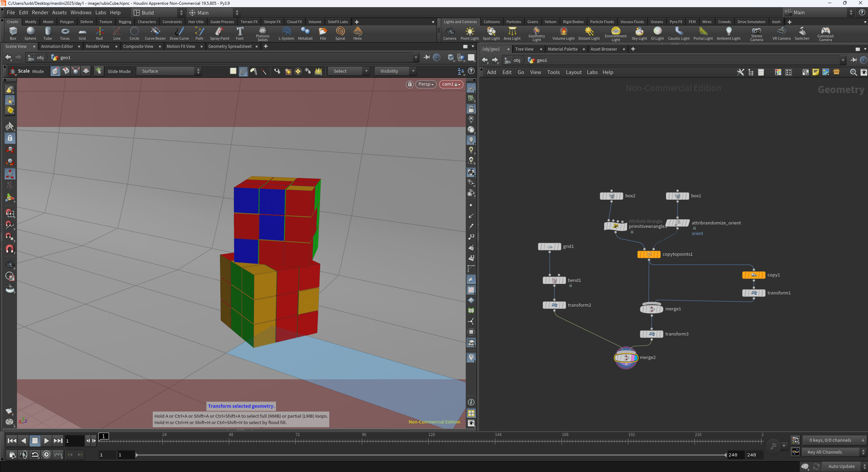The width and height of the screenshot is (868, 472).
Task: Add a Point Light
Action: tap(469, 33)
